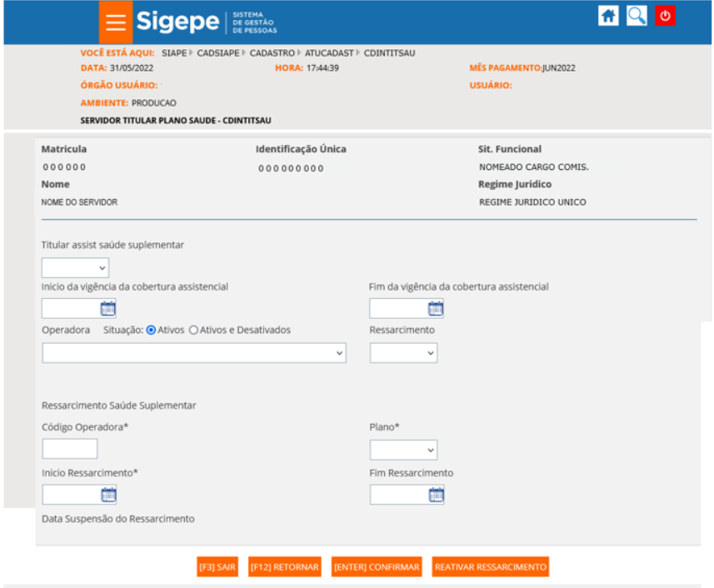
Task: Click the home icon in header
Action: click(x=609, y=16)
